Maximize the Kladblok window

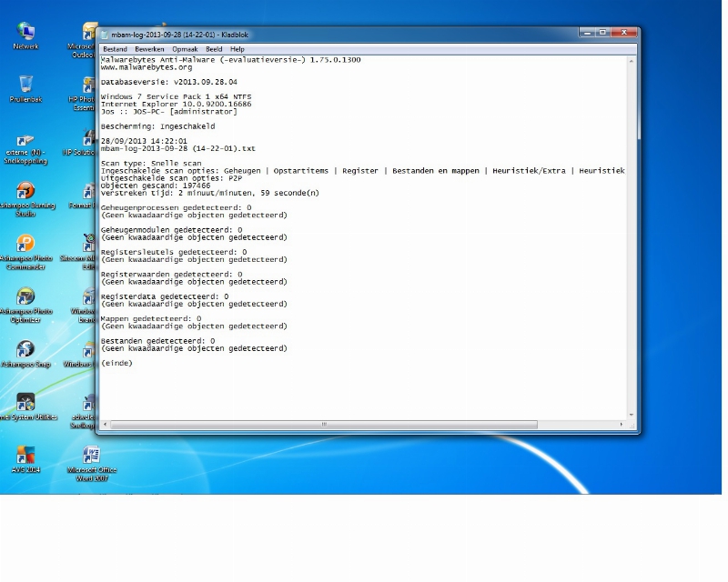pyautogui.click(x=602, y=33)
